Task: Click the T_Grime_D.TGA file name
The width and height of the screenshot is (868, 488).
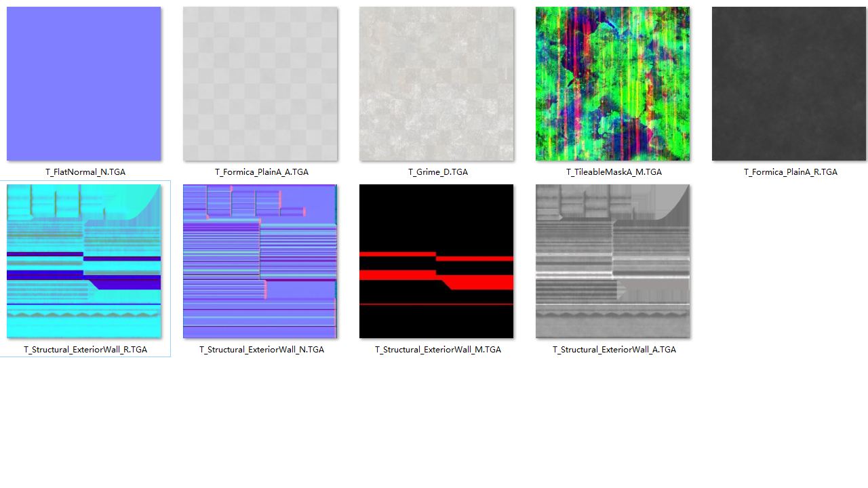Action: (438, 172)
